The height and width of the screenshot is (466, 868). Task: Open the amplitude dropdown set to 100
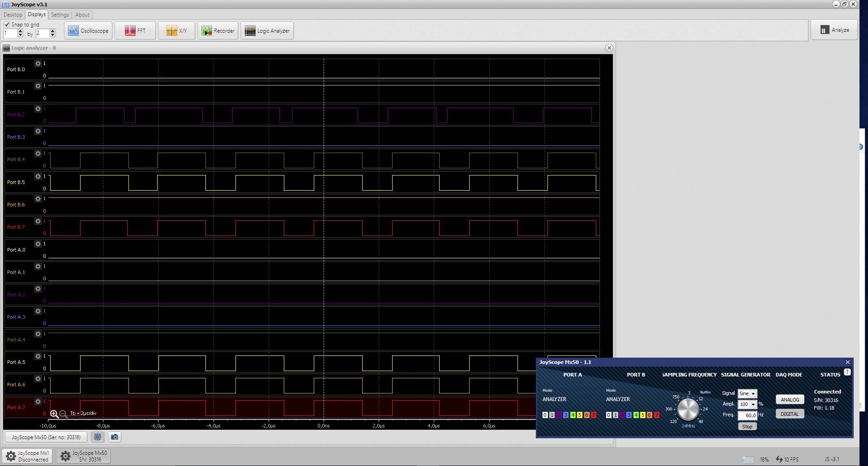click(x=748, y=404)
